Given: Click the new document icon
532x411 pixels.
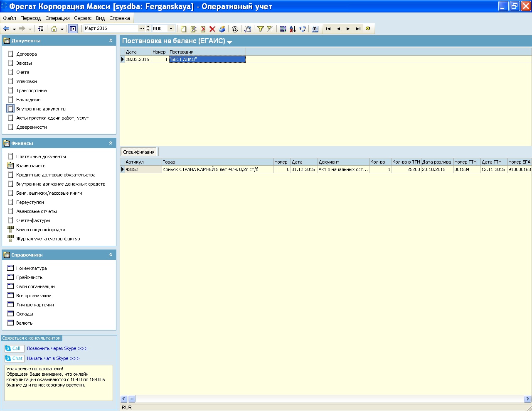Looking at the screenshot, I should (184, 29).
